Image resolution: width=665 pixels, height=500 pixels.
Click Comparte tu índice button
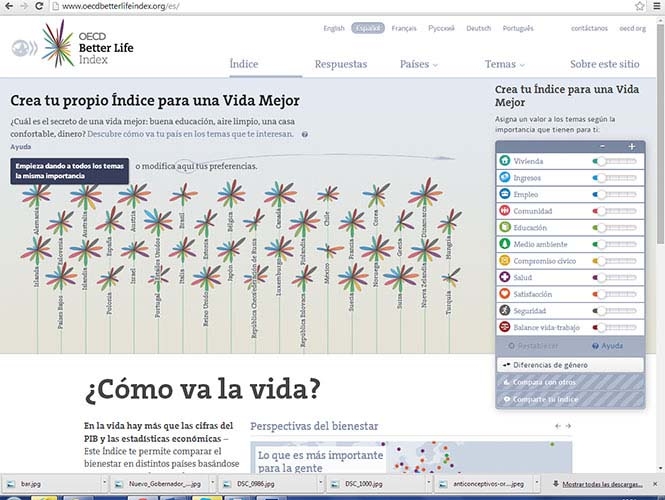tap(570, 399)
